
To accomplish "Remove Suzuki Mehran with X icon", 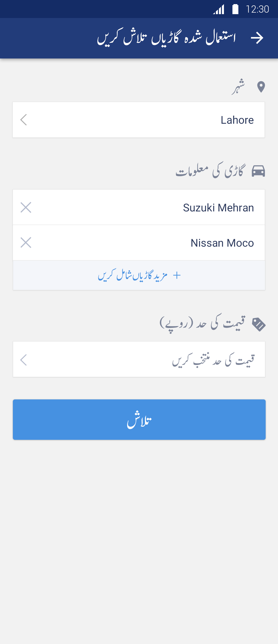I will [26, 208].
